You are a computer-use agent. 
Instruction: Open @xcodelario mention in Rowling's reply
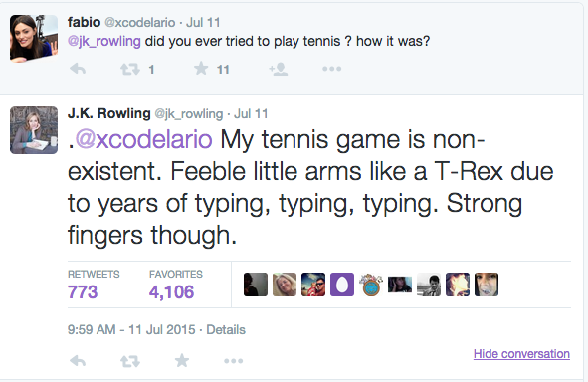coord(143,139)
